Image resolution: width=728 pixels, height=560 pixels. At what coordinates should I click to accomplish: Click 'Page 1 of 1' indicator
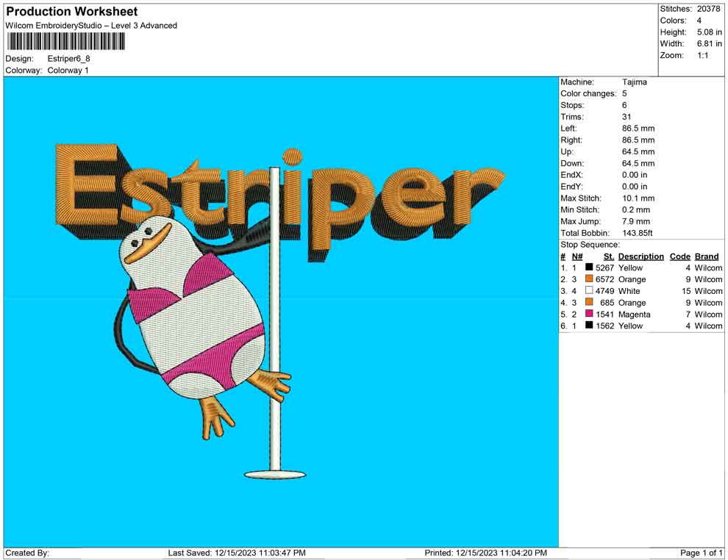(x=701, y=553)
